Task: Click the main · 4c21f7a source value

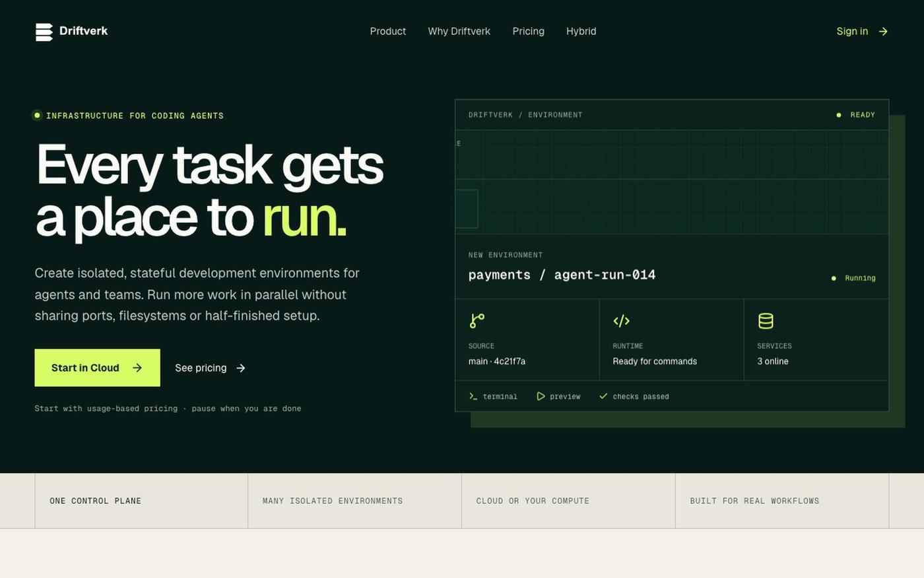Action: tap(497, 361)
